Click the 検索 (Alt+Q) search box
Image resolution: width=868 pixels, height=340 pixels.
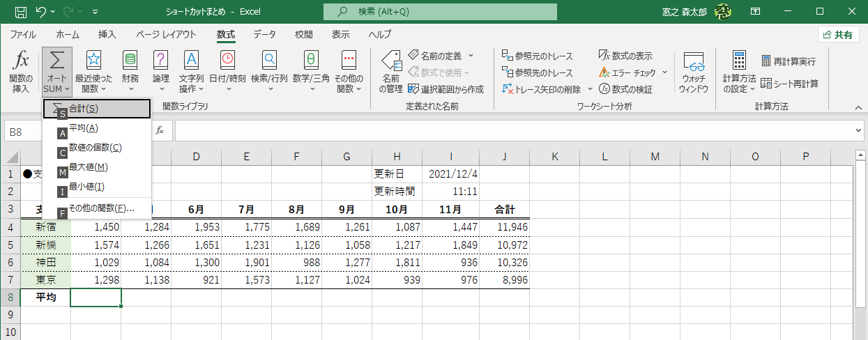tap(441, 12)
